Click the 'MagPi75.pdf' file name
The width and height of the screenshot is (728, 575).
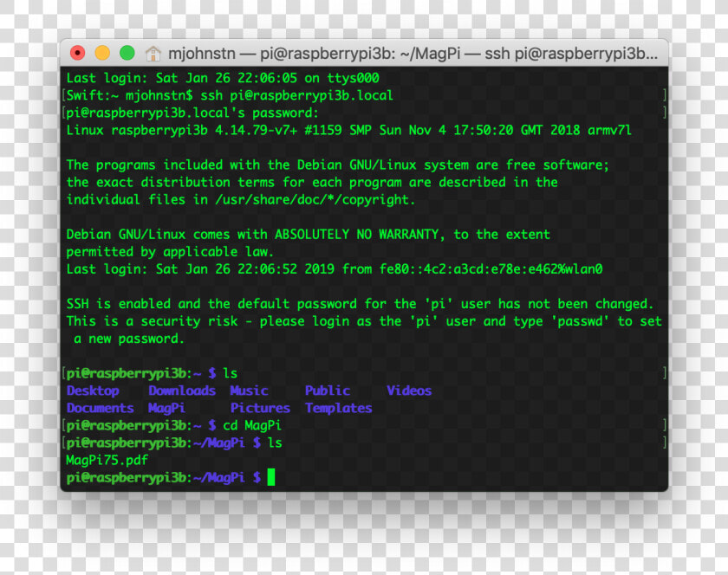[x=107, y=461]
